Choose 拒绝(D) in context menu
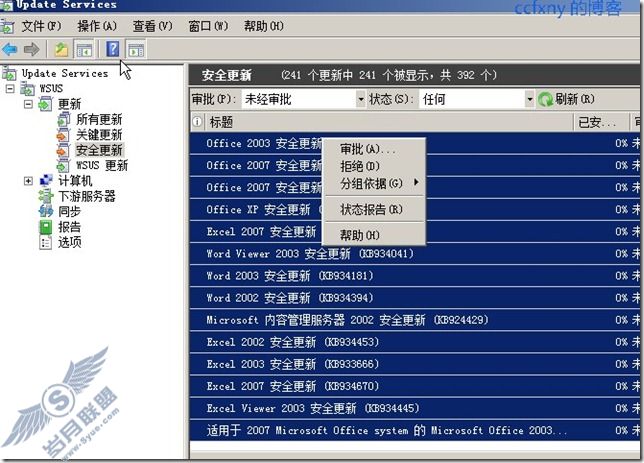The width and height of the screenshot is (644, 463). pos(374,166)
